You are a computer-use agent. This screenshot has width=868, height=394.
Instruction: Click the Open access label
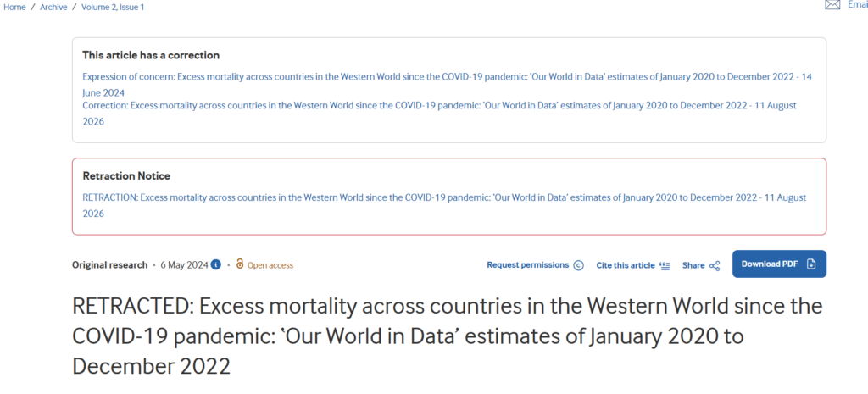270,265
